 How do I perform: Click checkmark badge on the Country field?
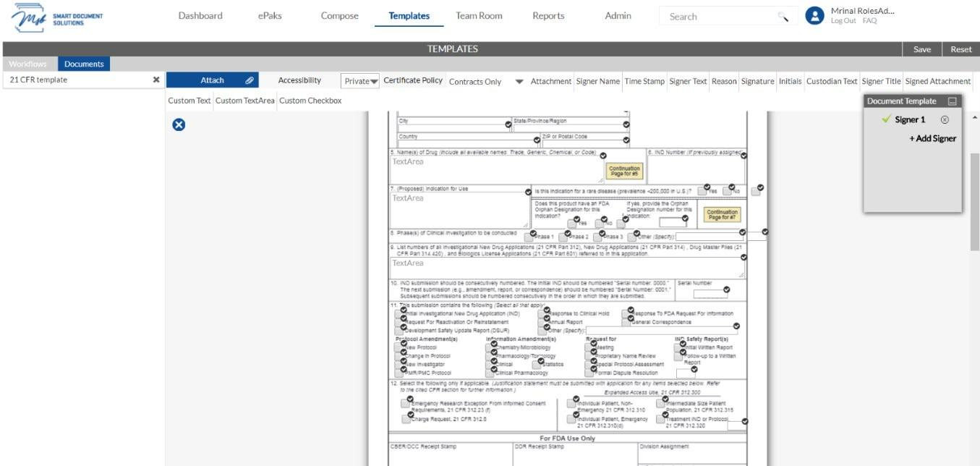click(x=537, y=140)
